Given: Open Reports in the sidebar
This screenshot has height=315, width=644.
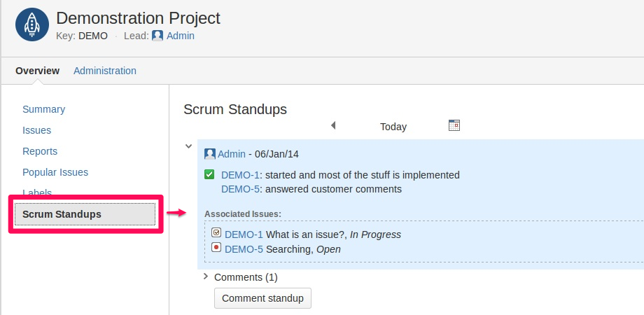Looking at the screenshot, I should point(40,151).
